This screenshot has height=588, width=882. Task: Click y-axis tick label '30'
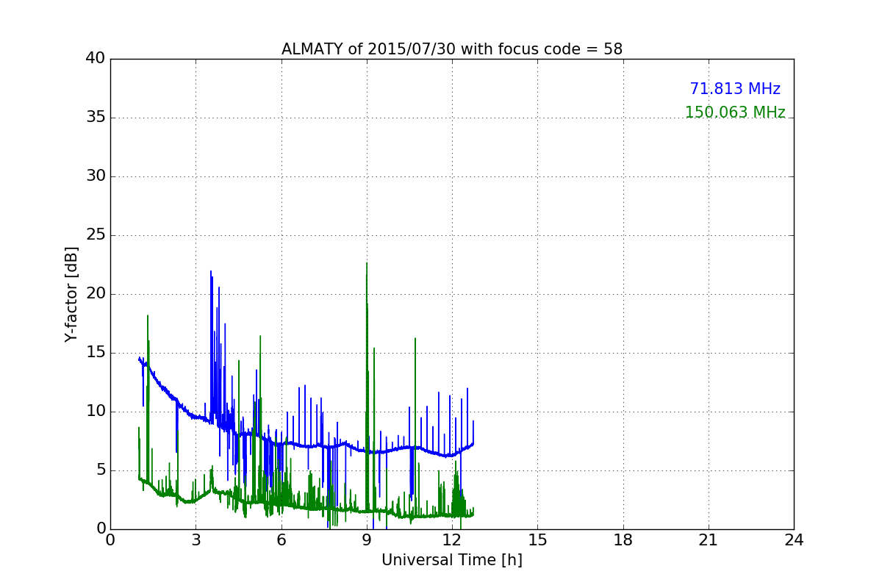pyautogui.click(x=96, y=176)
